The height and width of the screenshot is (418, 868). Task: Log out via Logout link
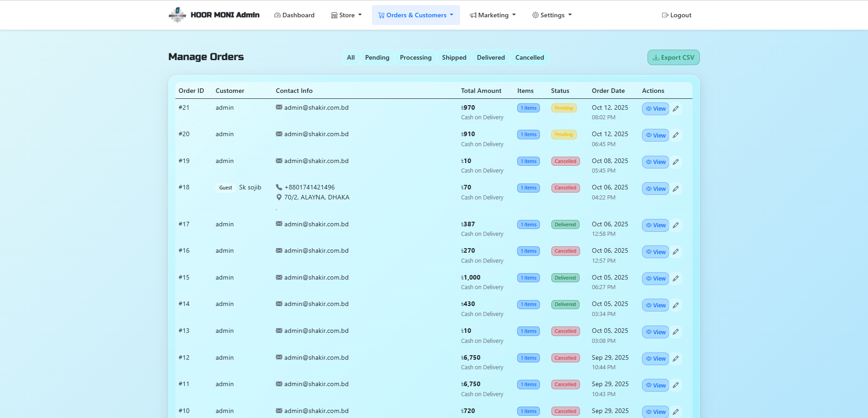coord(677,15)
